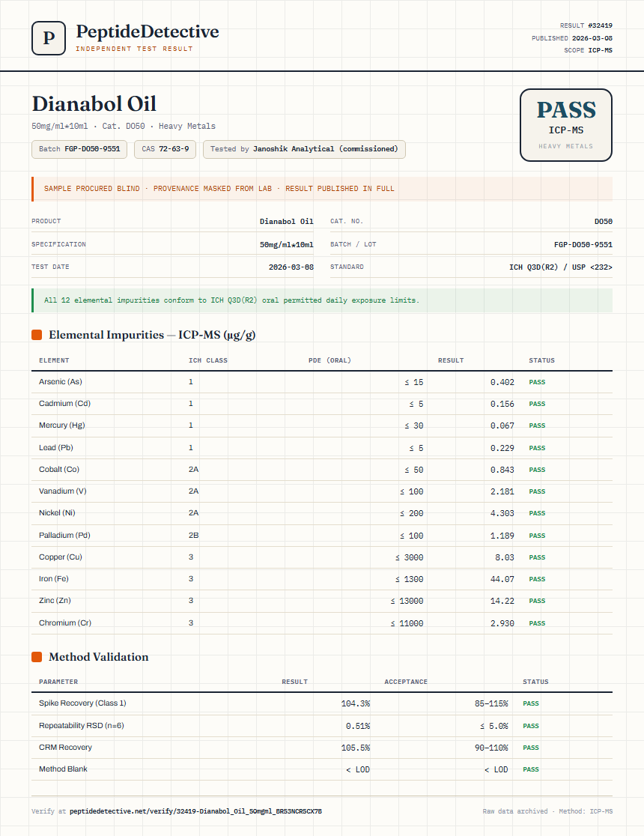Image resolution: width=644 pixels, height=836 pixels.
Task: Click the TEST DATE value 2026-03-08
Action: (291, 267)
